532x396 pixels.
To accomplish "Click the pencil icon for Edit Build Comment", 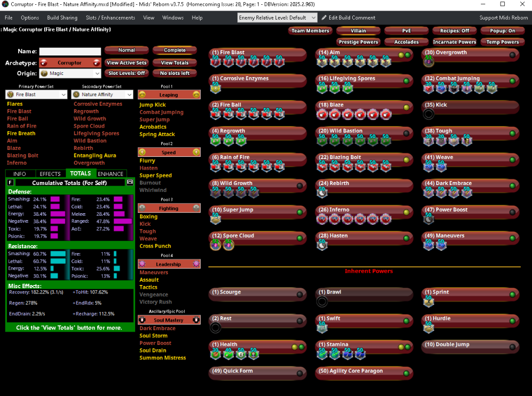I will [x=325, y=18].
